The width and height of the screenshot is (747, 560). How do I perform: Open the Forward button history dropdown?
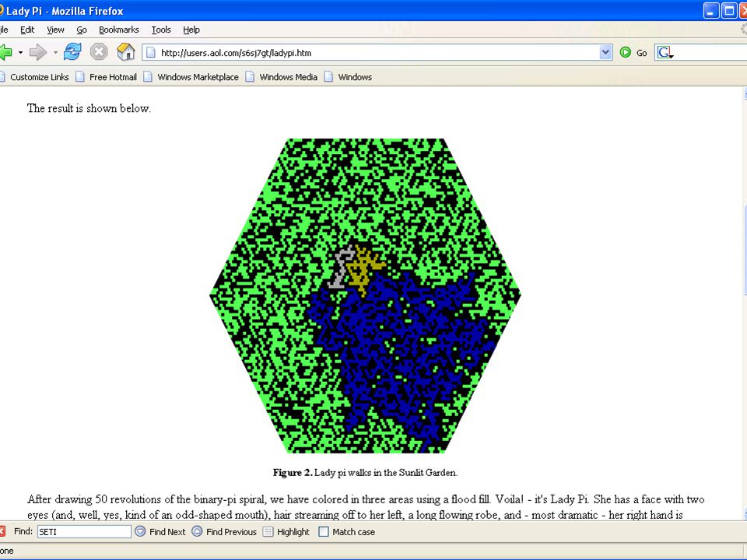[55, 52]
